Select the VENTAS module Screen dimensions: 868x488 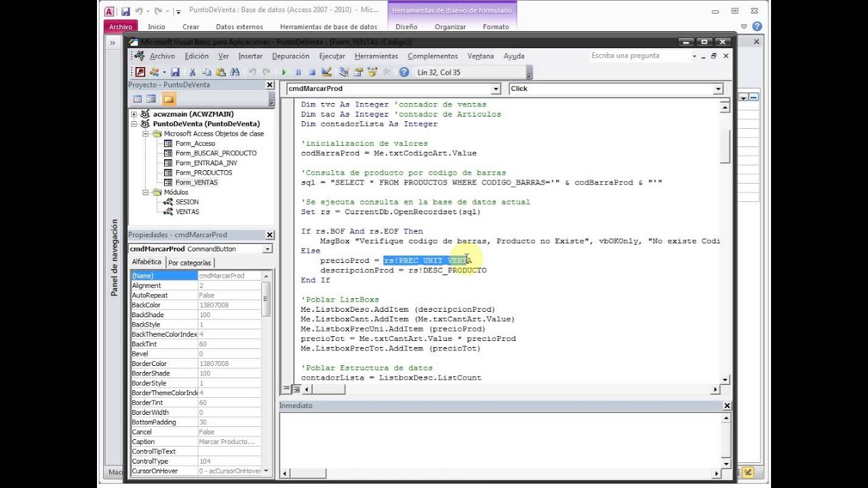187,211
